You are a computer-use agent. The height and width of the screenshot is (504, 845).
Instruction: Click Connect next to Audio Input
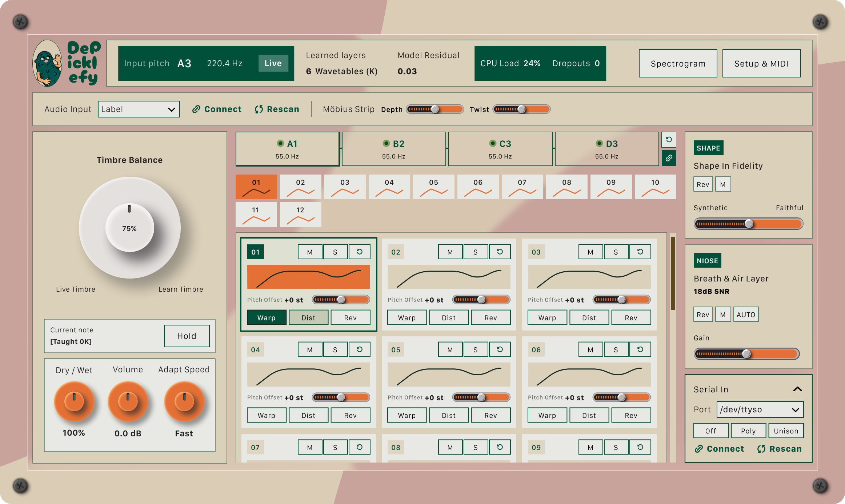[x=217, y=109]
